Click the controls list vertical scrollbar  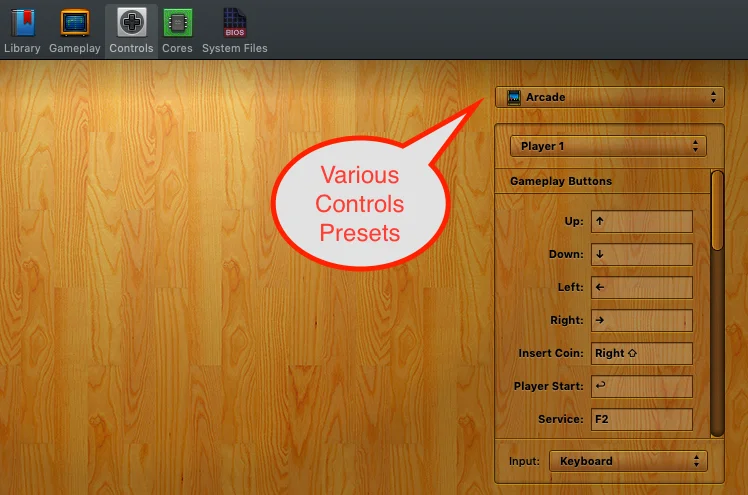pos(717,303)
